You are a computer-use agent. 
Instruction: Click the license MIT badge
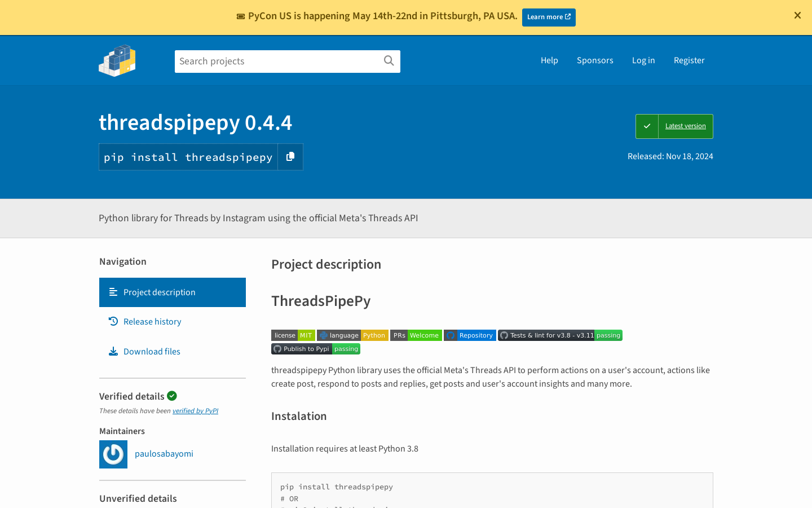[293, 335]
